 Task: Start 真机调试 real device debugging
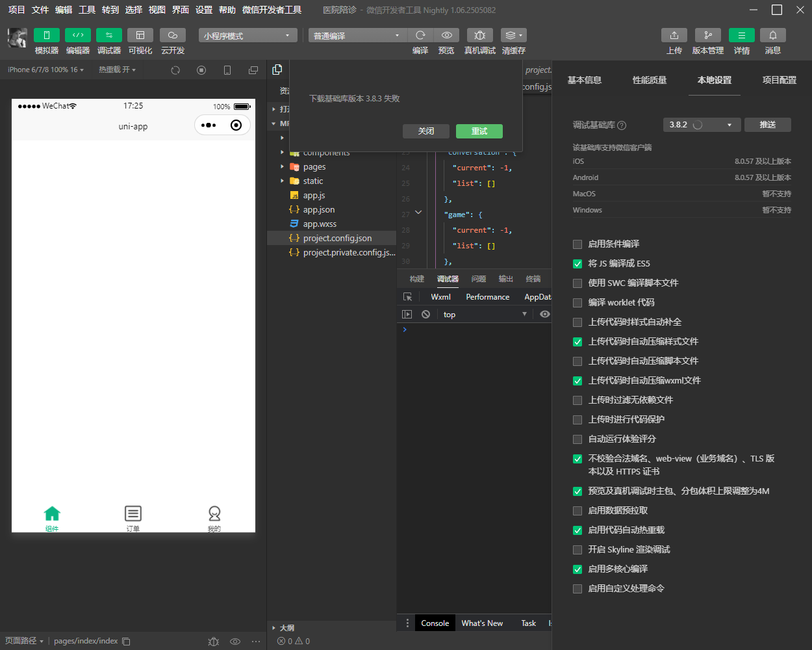point(480,35)
